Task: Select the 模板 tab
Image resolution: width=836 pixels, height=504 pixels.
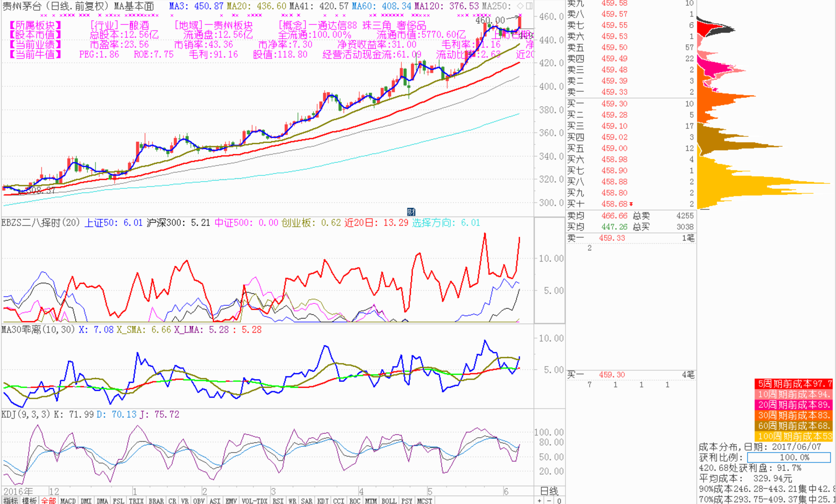Action: [x=29, y=501]
